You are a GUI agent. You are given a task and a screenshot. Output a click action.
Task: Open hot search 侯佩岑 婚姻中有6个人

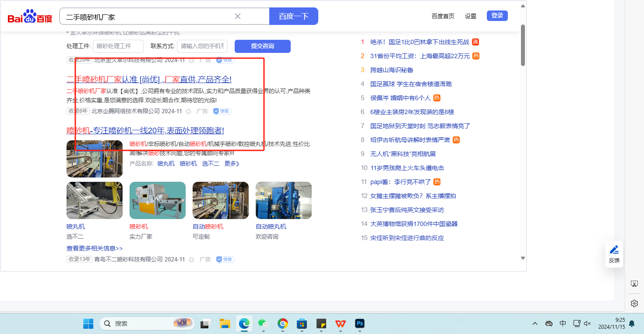[401, 98]
